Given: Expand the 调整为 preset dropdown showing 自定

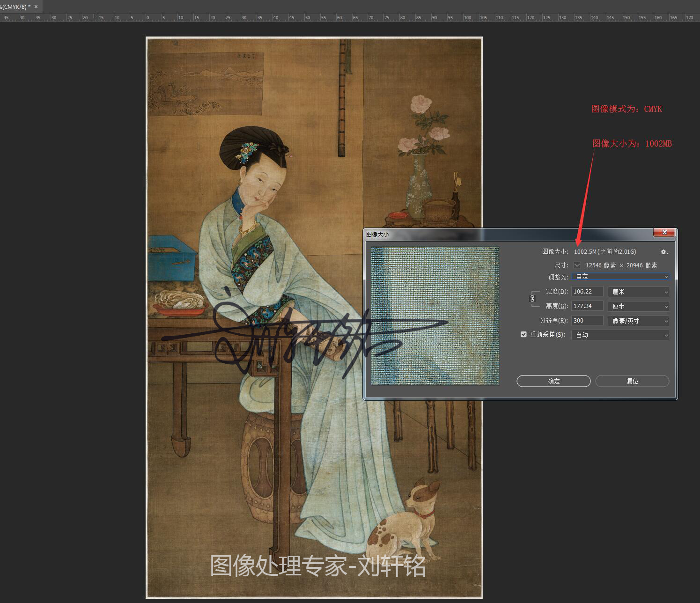Looking at the screenshot, I should 620,277.
